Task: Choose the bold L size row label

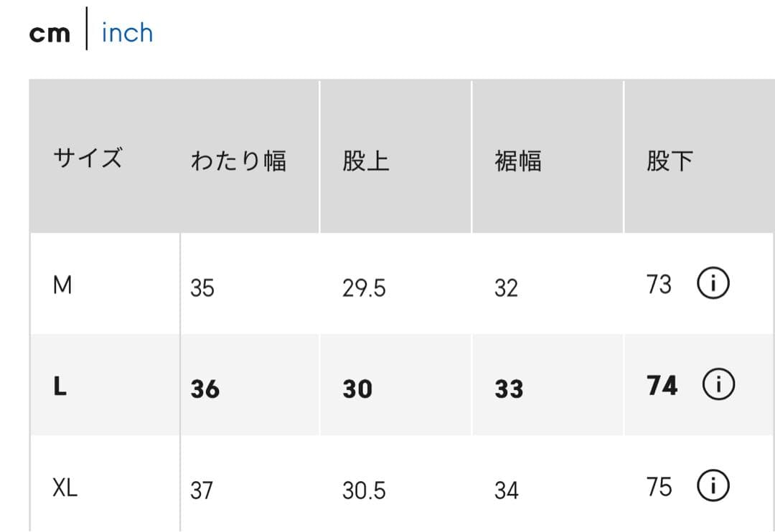Action: click(60, 388)
